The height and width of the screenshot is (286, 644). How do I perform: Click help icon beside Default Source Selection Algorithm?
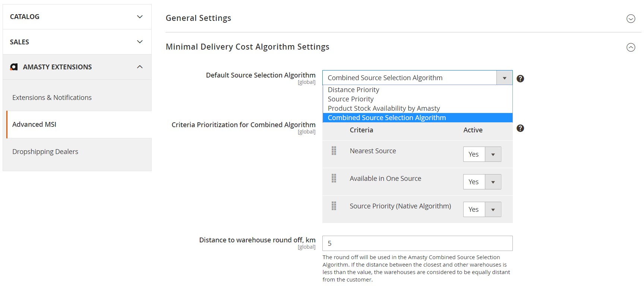(520, 79)
